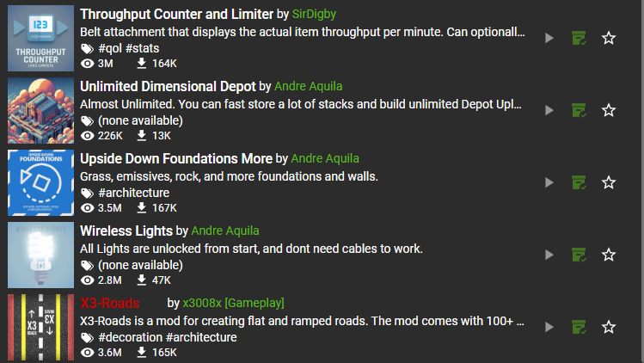Click the download icon beside 165K
644x363 pixels.
click(141, 353)
